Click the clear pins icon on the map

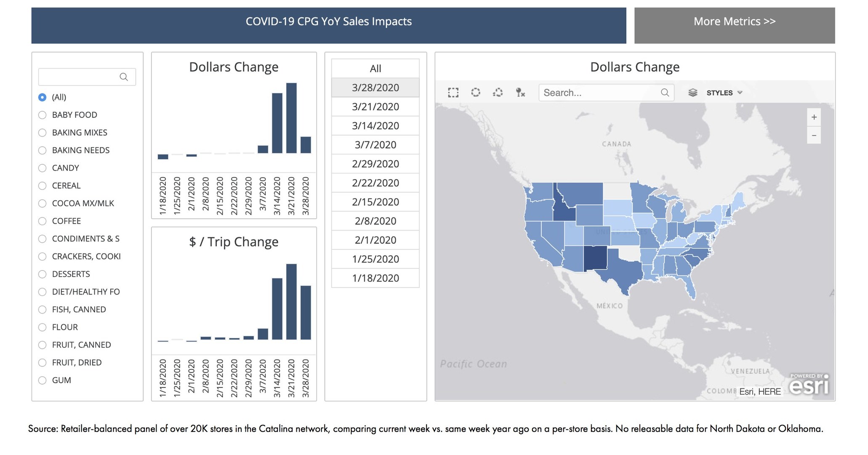[520, 93]
